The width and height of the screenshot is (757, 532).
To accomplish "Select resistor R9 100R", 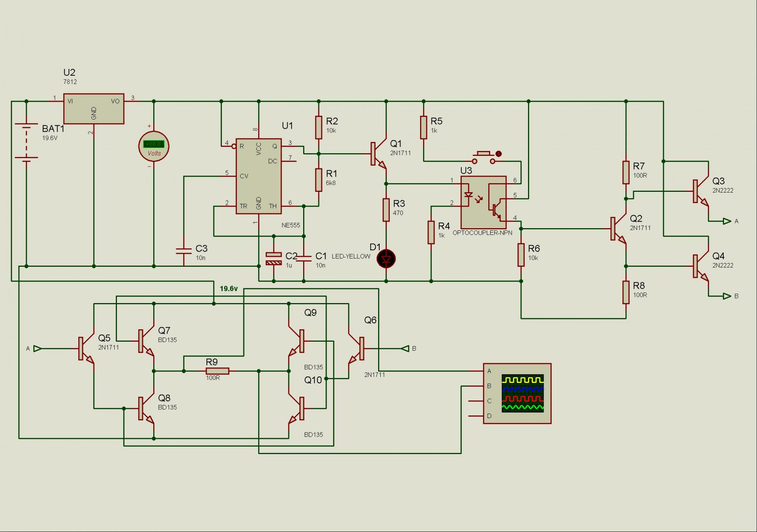I will pos(217,371).
